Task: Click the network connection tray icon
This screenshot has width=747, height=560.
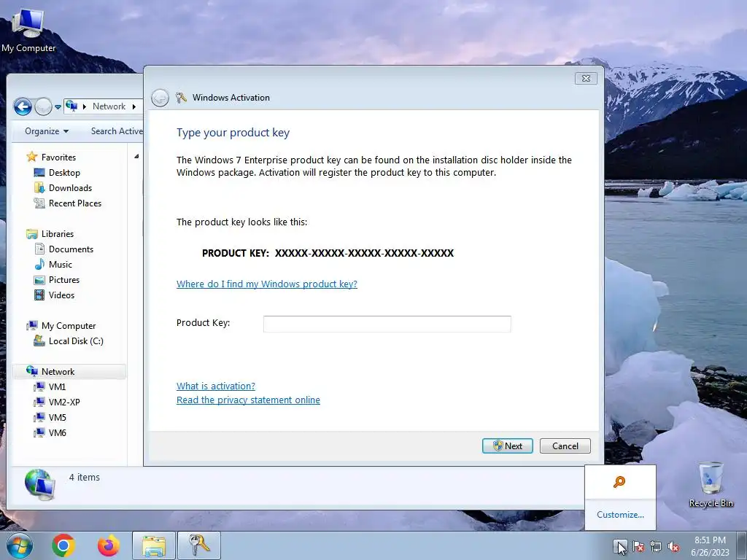Action: pos(656,547)
